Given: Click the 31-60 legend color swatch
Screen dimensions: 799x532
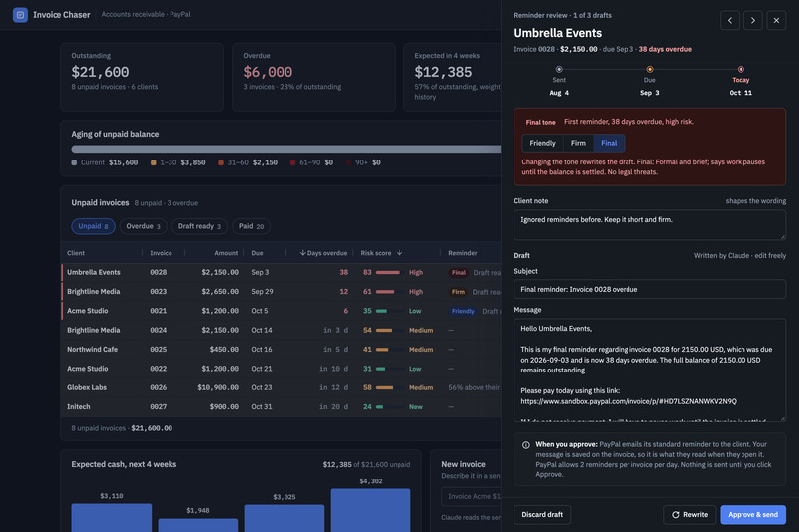Looking at the screenshot, I should pos(221,162).
